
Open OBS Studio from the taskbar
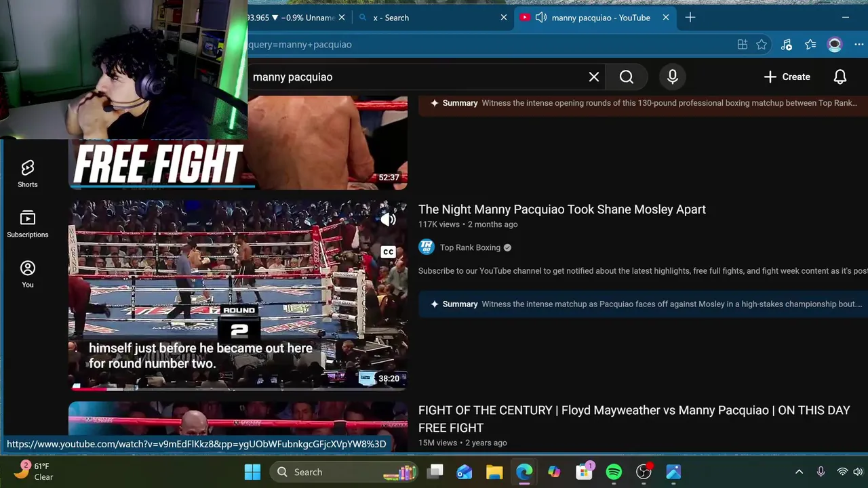pos(644,472)
